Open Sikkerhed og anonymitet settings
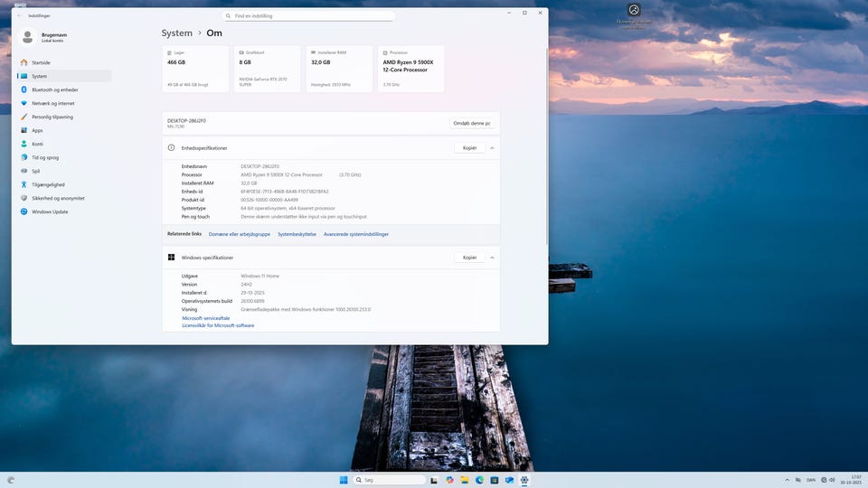The width and height of the screenshot is (868, 488). 58,198
